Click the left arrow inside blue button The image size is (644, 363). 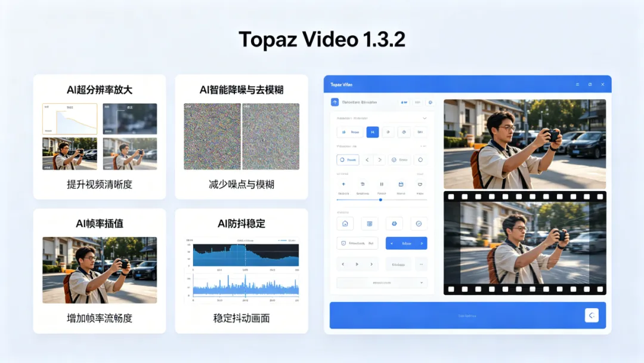click(x=391, y=244)
